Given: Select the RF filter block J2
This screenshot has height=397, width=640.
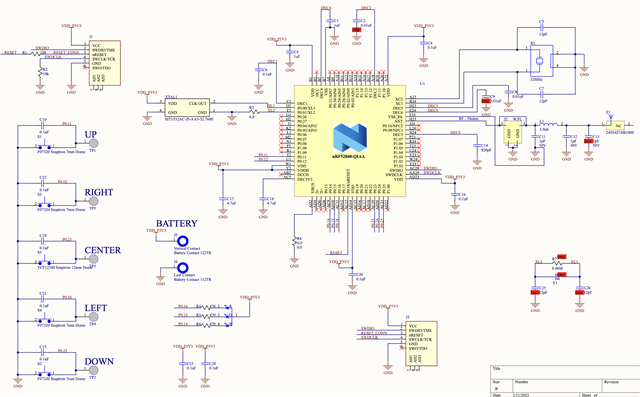Looking at the screenshot, I should pyautogui.click(x=513, y=130).
